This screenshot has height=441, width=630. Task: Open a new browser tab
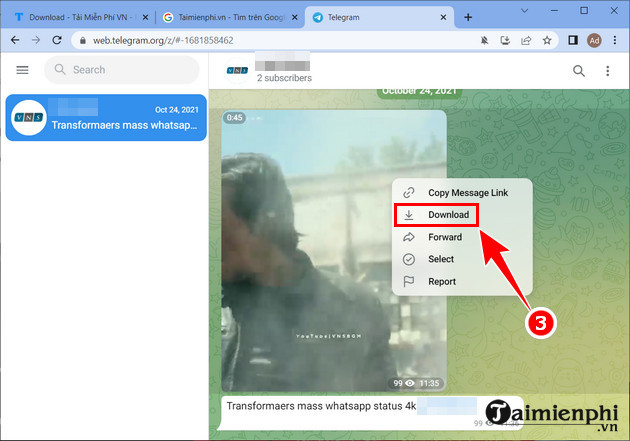tap(468, 17)
